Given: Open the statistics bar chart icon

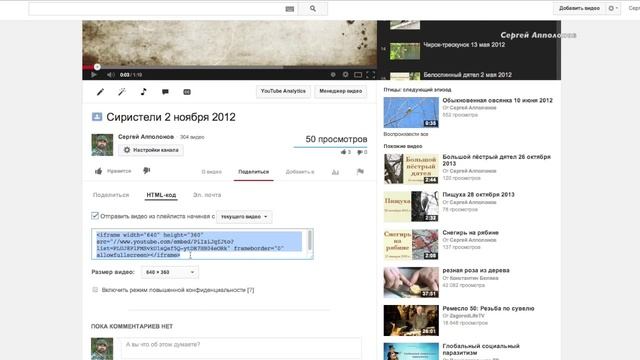Looking at the screenshot, I should pyautogui.click(x=335, y=172).
